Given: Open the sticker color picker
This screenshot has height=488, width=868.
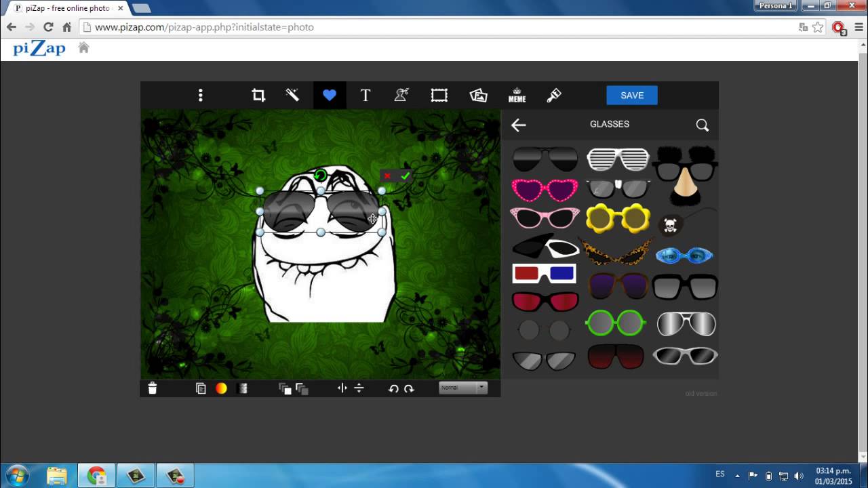Looking at the screenshot, I should pyautogui.click(x=221, y=388).
